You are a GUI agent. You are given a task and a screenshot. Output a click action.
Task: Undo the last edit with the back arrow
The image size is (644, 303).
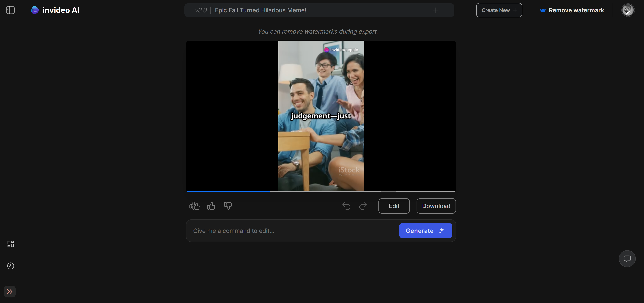pyautogui.click(x=346, y=206)
